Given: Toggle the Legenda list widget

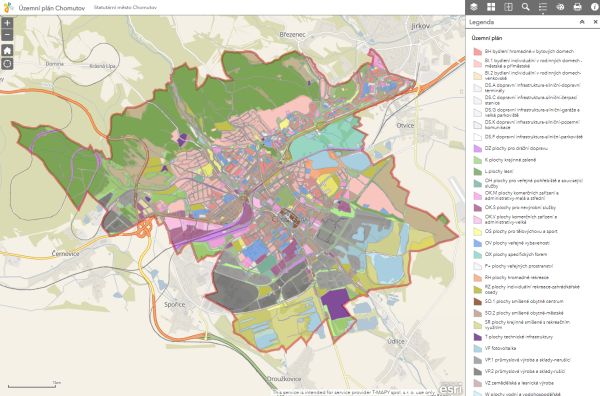Looking at the screenshot, I should click(x=543, y=7).
